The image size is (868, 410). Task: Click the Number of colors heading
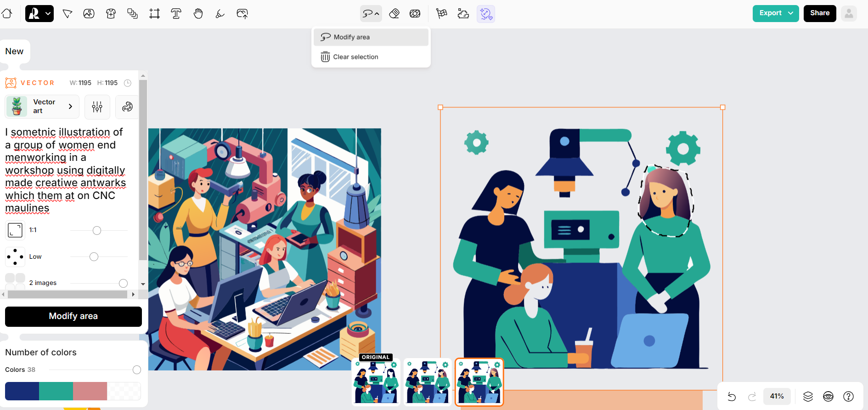click(41, 353)
